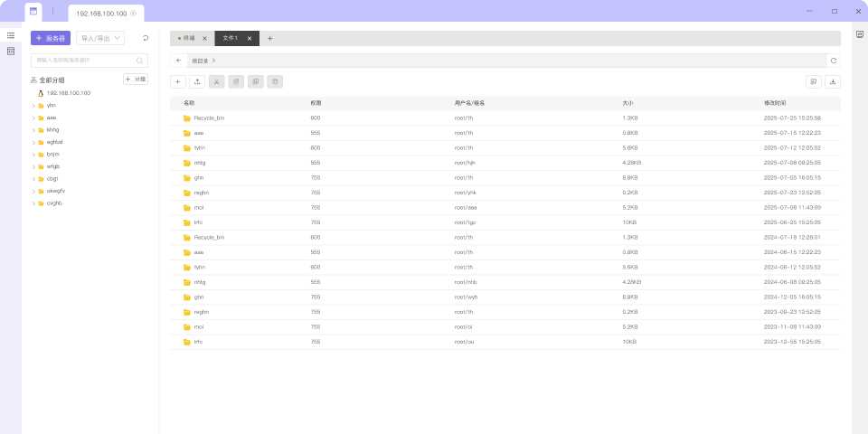Expand the ase group in server tree
The height and width of the screenshot is (434, 868).
33,118
